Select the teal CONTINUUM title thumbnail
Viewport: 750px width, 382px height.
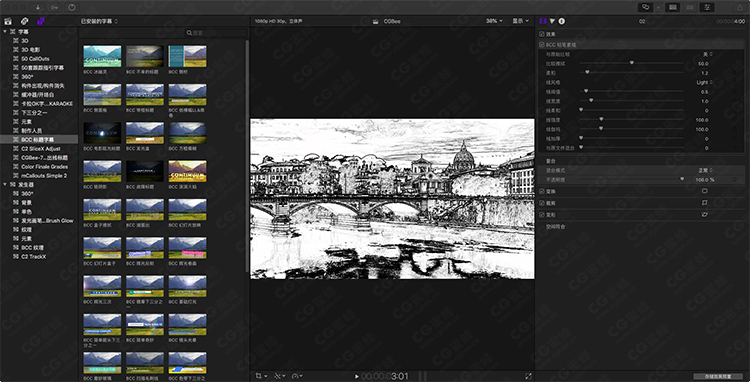[102, 56]
